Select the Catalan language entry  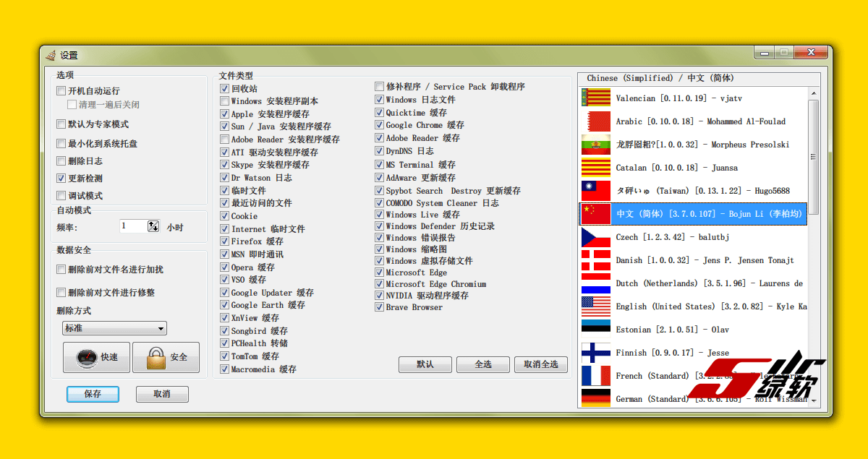point(676,168)
